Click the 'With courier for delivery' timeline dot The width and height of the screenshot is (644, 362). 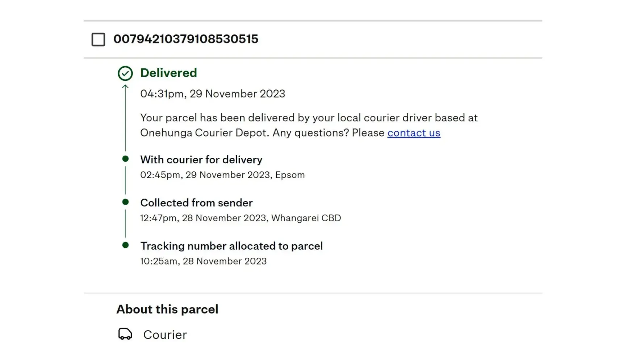click(125, 159)
